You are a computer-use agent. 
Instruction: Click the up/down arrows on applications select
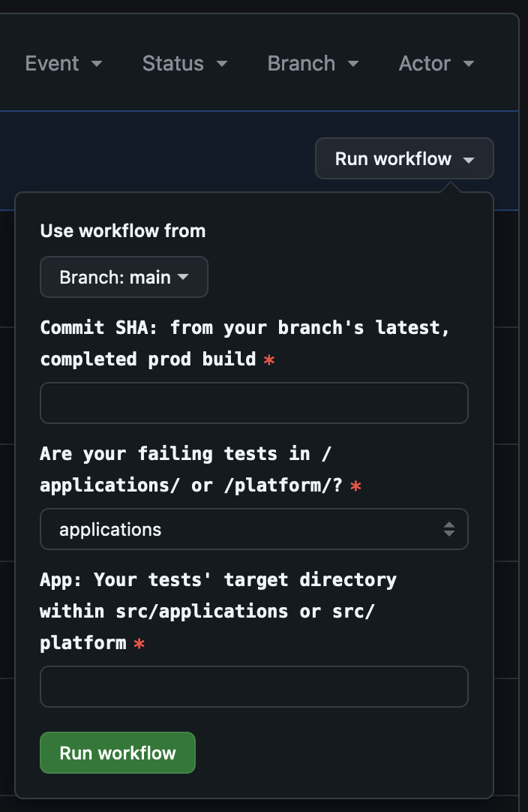pyautogui.click(x=449, y=529)
